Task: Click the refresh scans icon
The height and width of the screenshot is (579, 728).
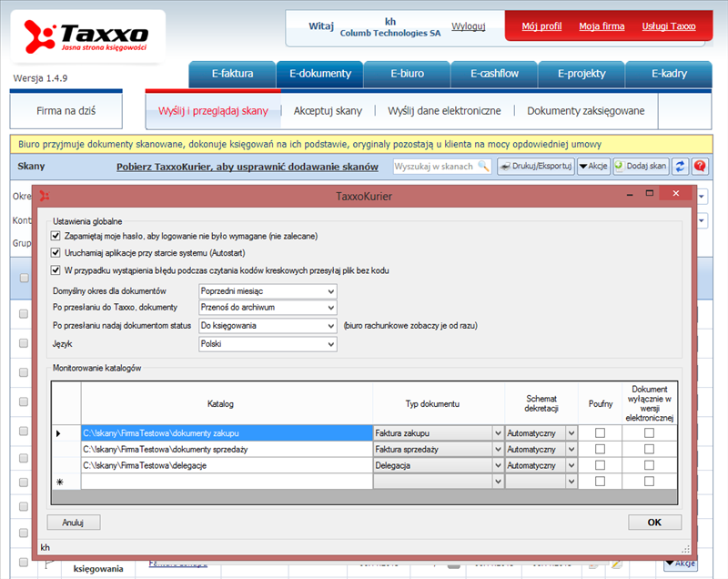Action: coord(680,167)
